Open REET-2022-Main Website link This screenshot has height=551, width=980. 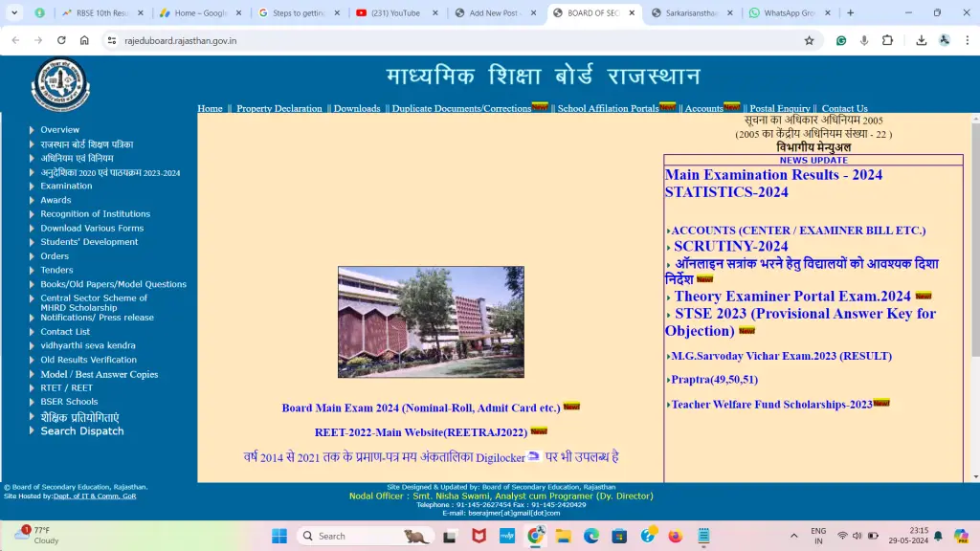click(x=421, y=432)
